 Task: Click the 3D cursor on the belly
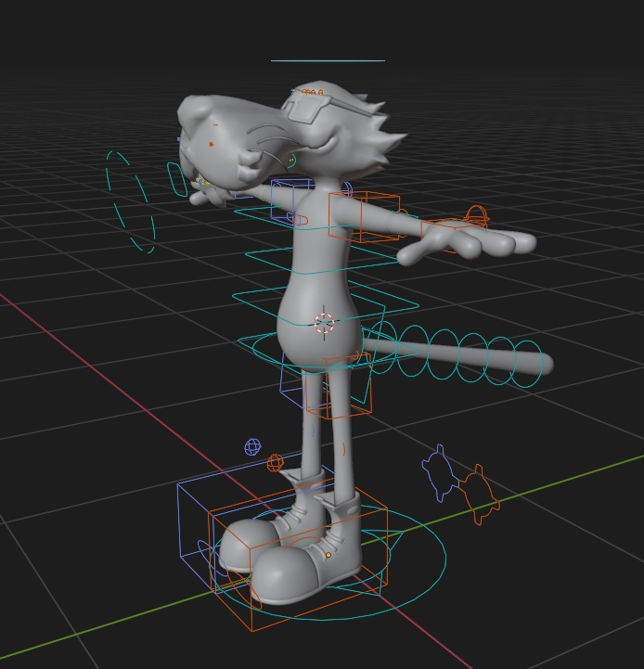(x=324, y=323)
